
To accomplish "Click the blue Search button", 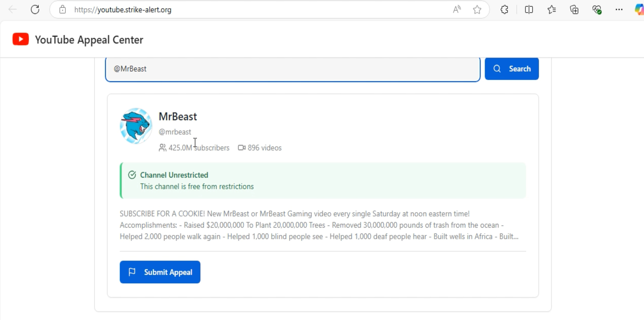I will (x=512, y=69).
